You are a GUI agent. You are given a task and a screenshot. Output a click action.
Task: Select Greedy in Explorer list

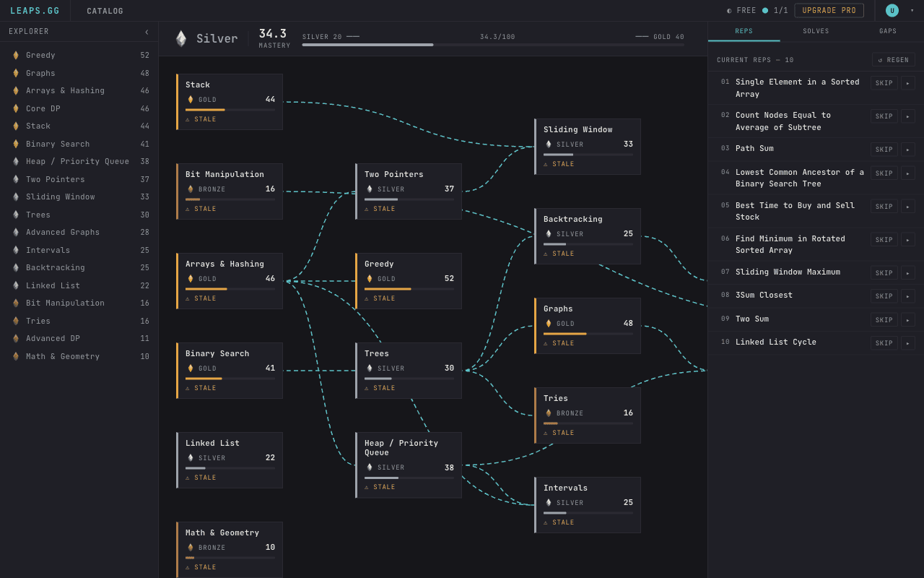coord(79,56)
